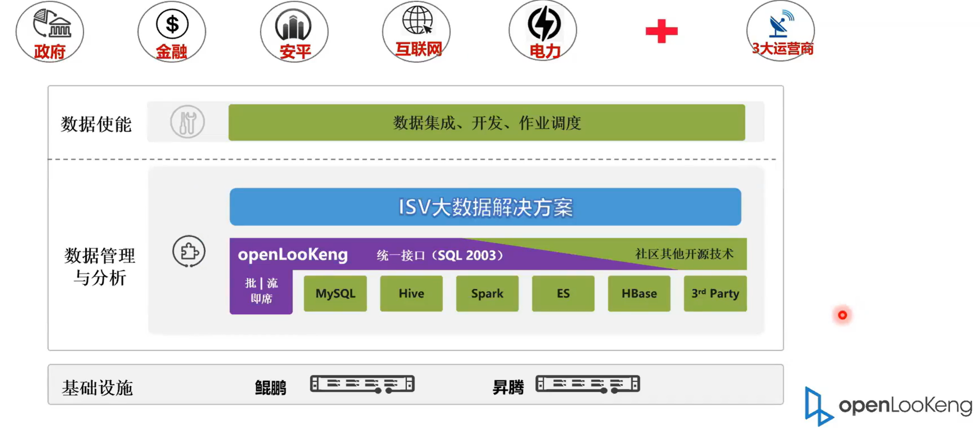
Task: Click the 数据管理与分析 row label
Action: 99,267
